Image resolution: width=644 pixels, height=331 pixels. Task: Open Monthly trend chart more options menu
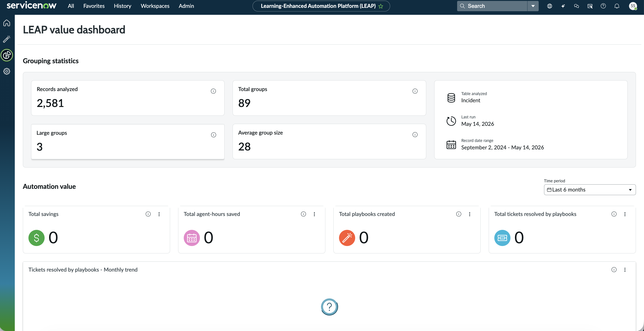tap(625, 270)
